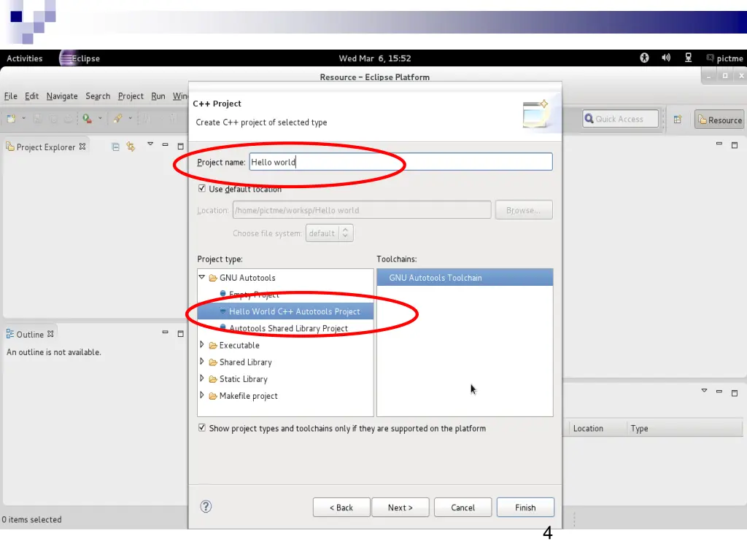Image resolution: width=747 pixels, height=560 pixels.
Task: Open the Edit menu
Action: point(31,96)
